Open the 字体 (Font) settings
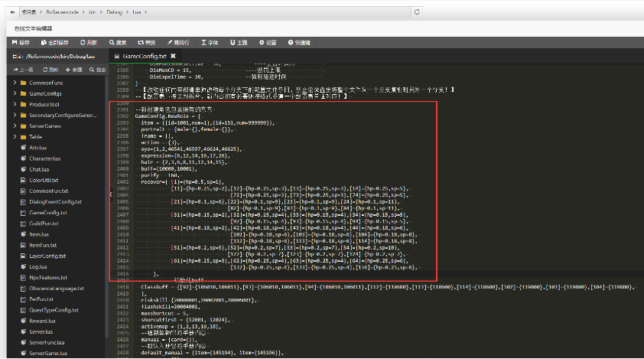The height and width of the screenshot is (359, 644). point(210,42)
